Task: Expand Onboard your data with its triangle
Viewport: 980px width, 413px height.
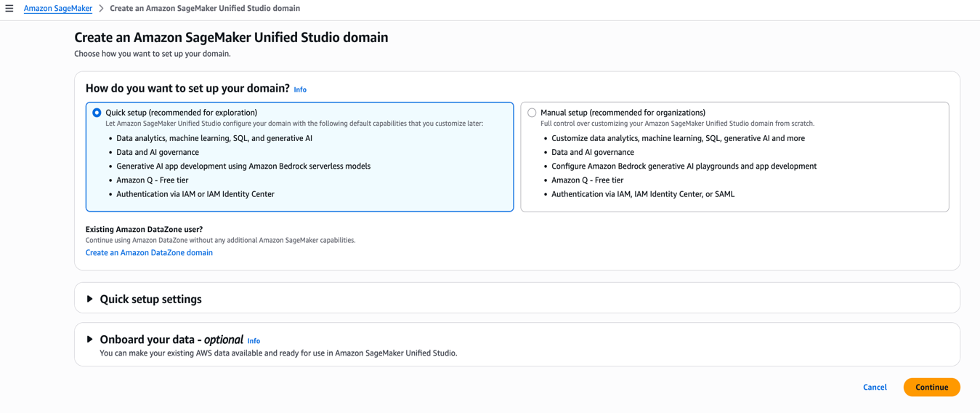Action: tap(90, 340)
